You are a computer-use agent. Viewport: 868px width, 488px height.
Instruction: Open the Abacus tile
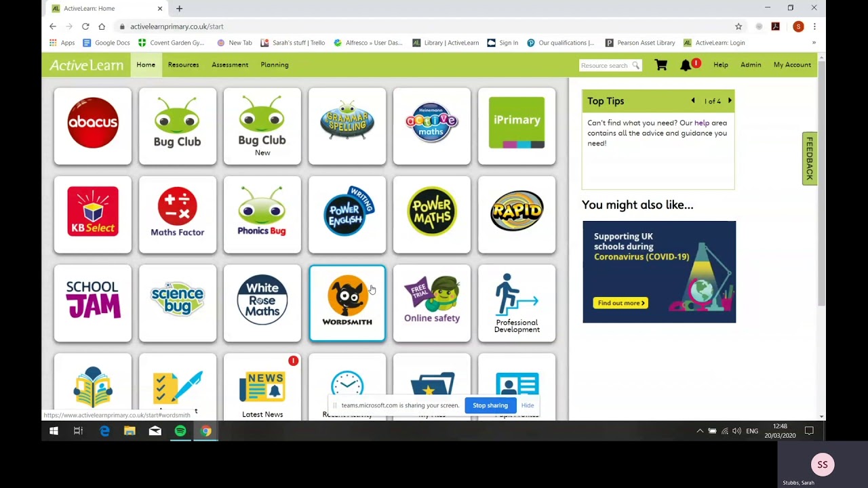pos(93,126)
